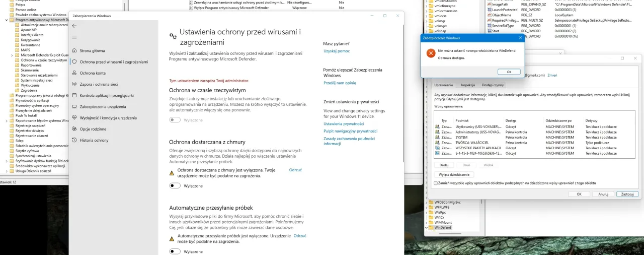Screen dimensions: 644x255
Task: Open Wydajność i kondycja urządzenia heart icon
Action: 74,117
